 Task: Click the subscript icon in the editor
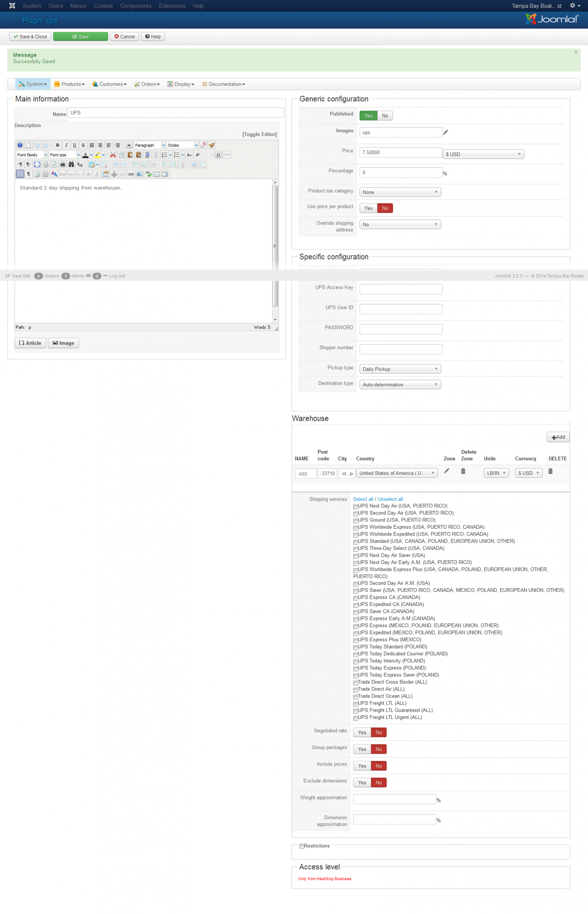pyautogui.click(x=189, y=155)
